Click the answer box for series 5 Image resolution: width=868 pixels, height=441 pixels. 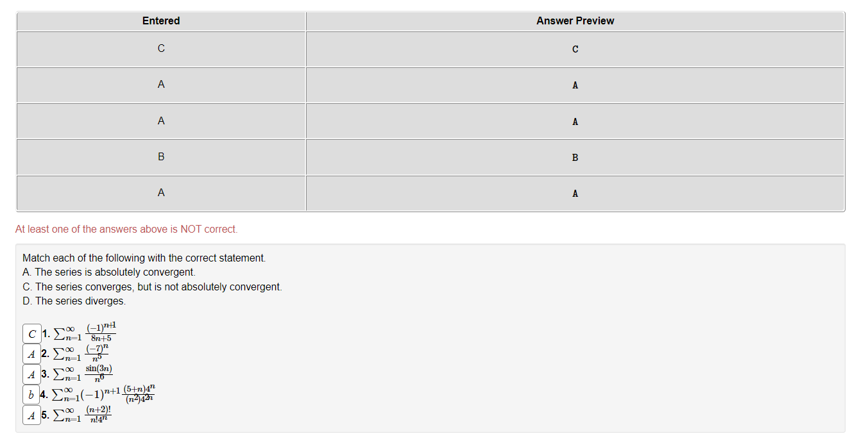(x=31, y=415)
